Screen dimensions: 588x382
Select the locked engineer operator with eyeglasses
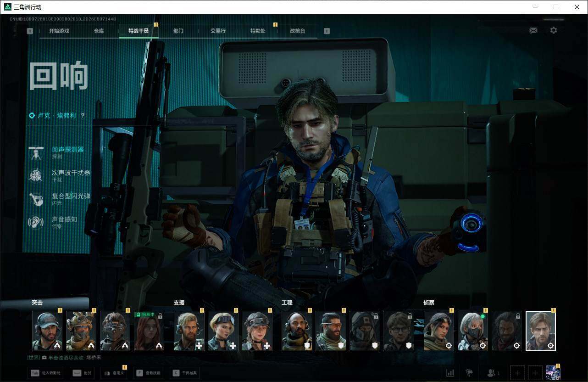[399, 331]
